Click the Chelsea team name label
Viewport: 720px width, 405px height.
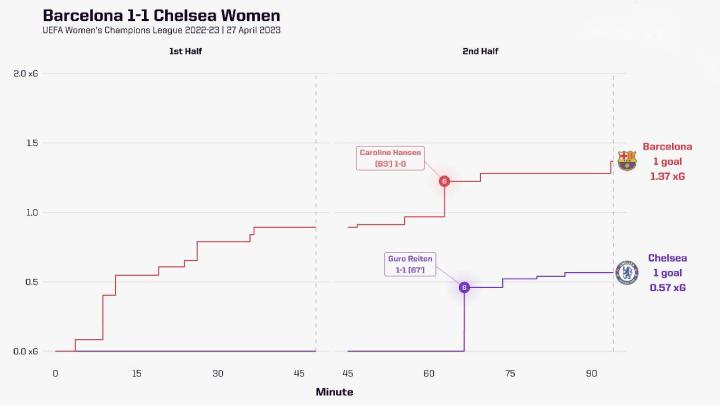pyautogui.click(x=667, y=257)
